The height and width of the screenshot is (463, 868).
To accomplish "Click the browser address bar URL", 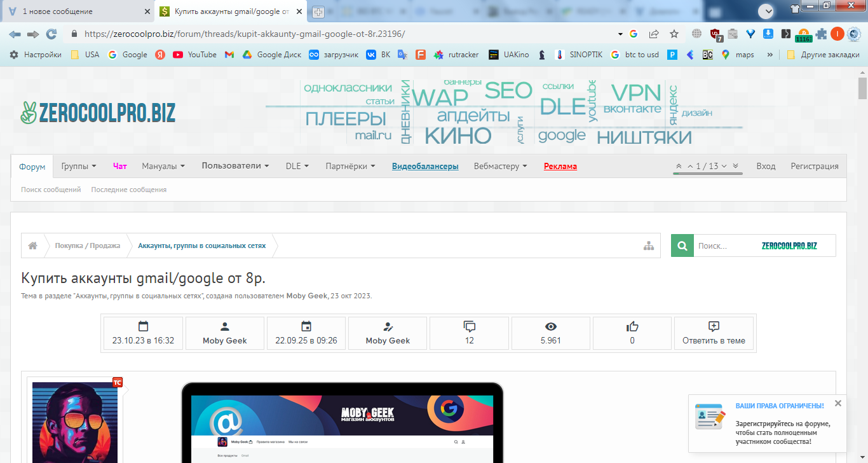I will (x=245, y=34).
